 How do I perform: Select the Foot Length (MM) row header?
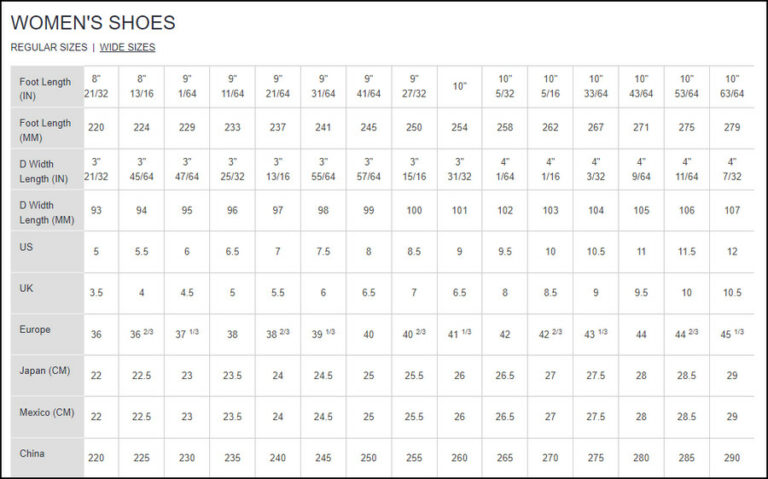coord(45,129)
